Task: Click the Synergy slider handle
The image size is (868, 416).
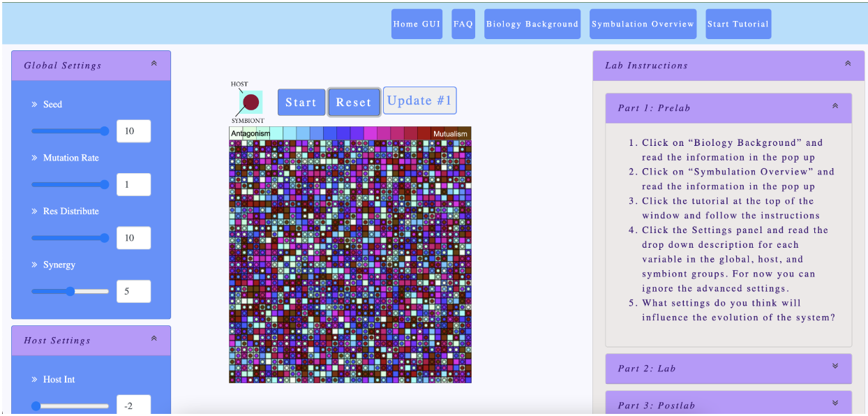Action: [x=70, y=292]
